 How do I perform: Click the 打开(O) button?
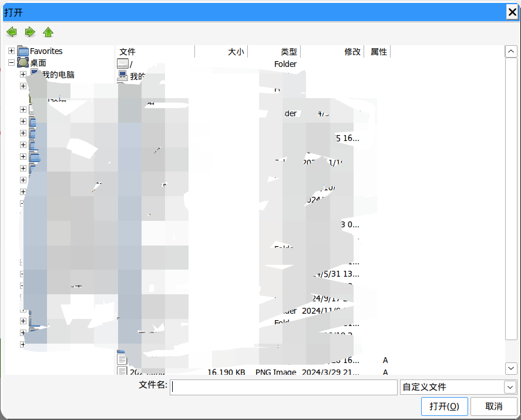point(444,406)
